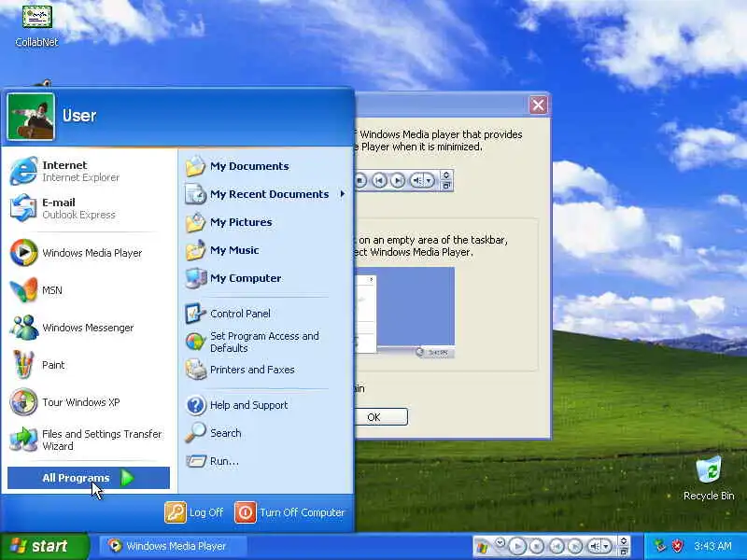Click the green arrow tray icon

tap(660, 546)
